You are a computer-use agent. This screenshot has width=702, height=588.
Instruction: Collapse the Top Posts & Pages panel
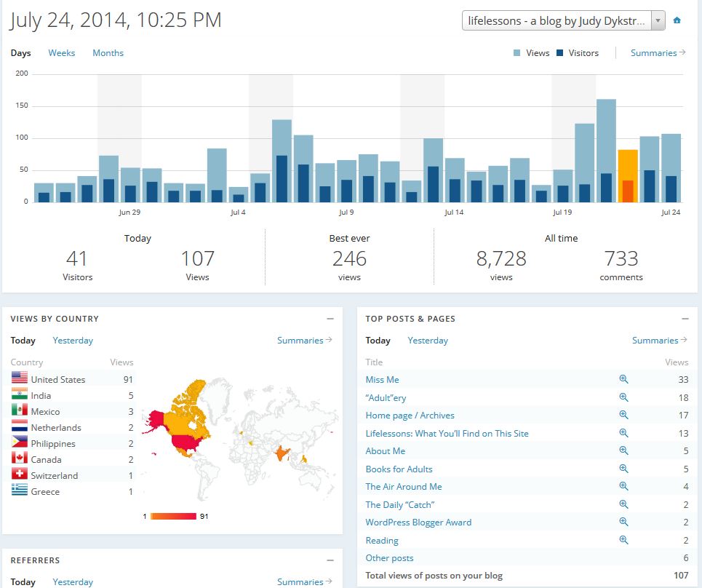[x=685, y=319]
